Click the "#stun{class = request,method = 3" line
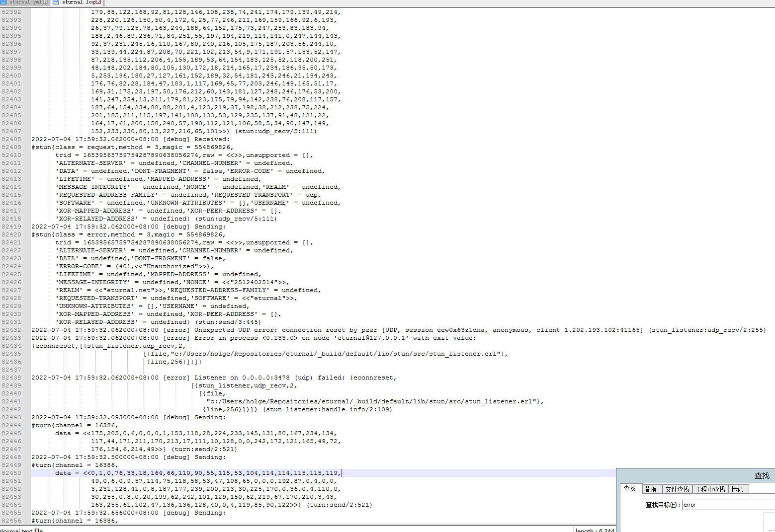Image resolution: width=775 pixels, height=532 pixels. (132, 147)
